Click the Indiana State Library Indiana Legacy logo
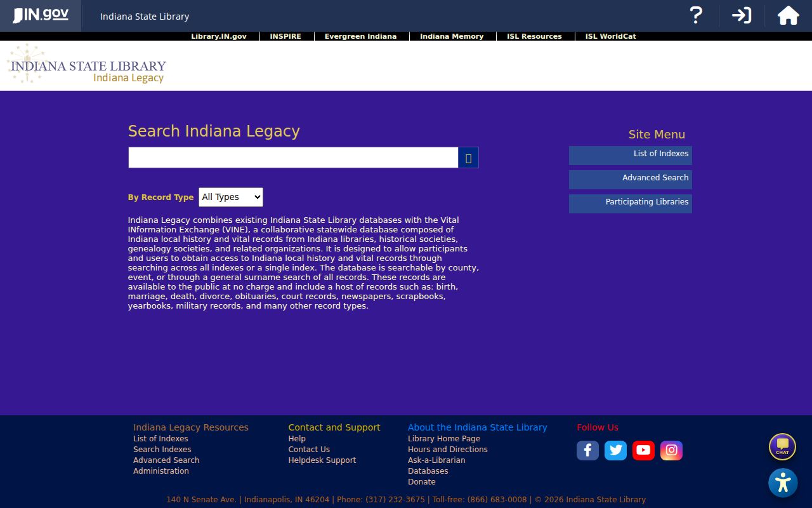Image resolution: width=812 pixels, height=508 pixels. click(87, 64)
